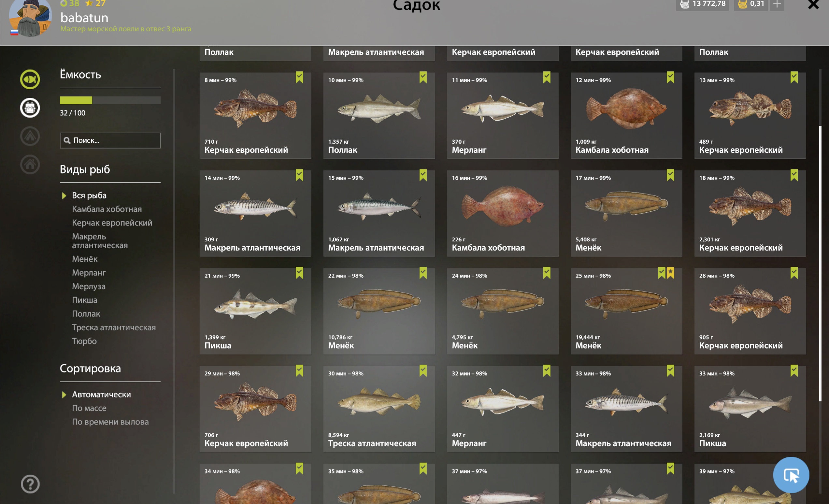Toggle release mark on 710 г Керчак европейский
Screen dimensions: 829x504
click(x=299, y=78)
